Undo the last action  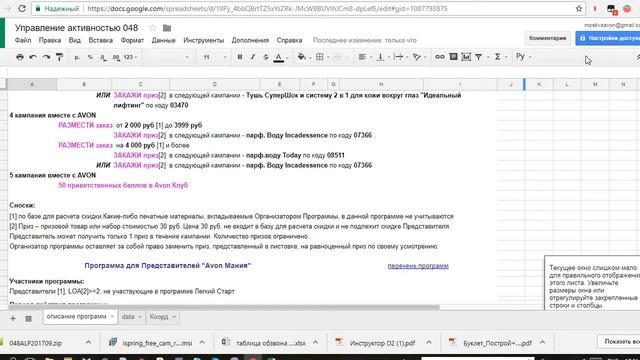[33, 57]
